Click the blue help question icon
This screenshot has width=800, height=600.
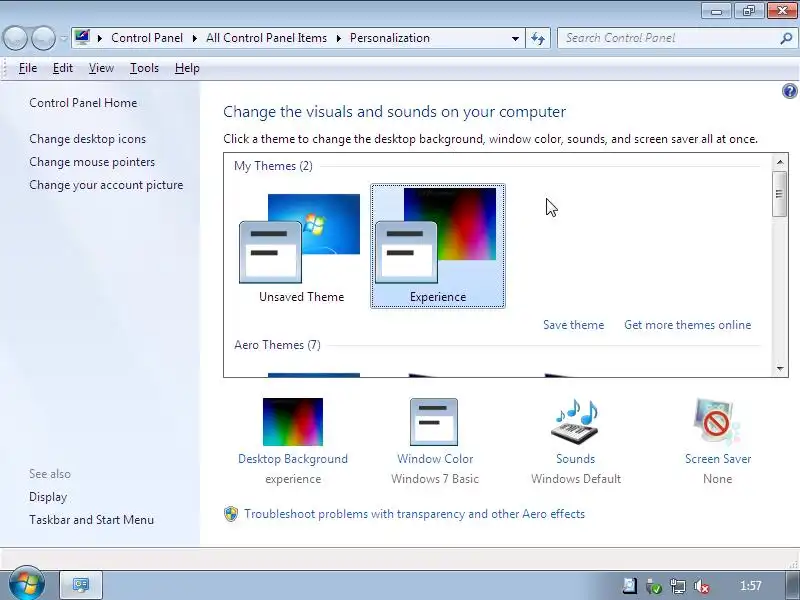click(x=789, y=91)
